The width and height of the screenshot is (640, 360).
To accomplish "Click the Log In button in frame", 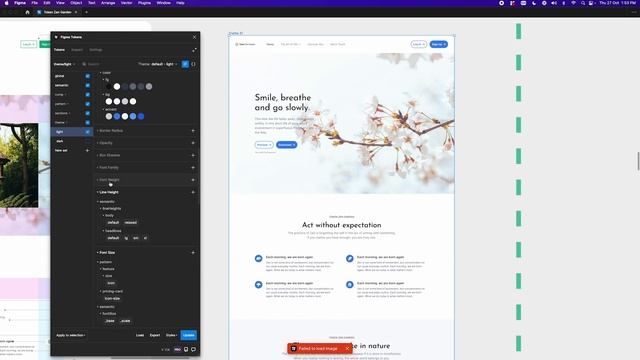I will pyautogui.click(x=418, y=44).
